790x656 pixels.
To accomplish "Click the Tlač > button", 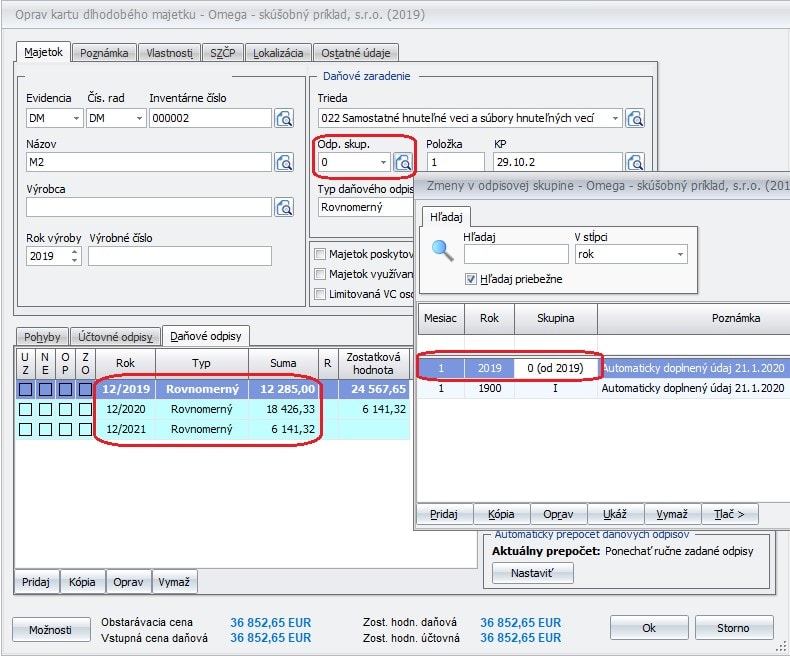I will click(729, 514).
